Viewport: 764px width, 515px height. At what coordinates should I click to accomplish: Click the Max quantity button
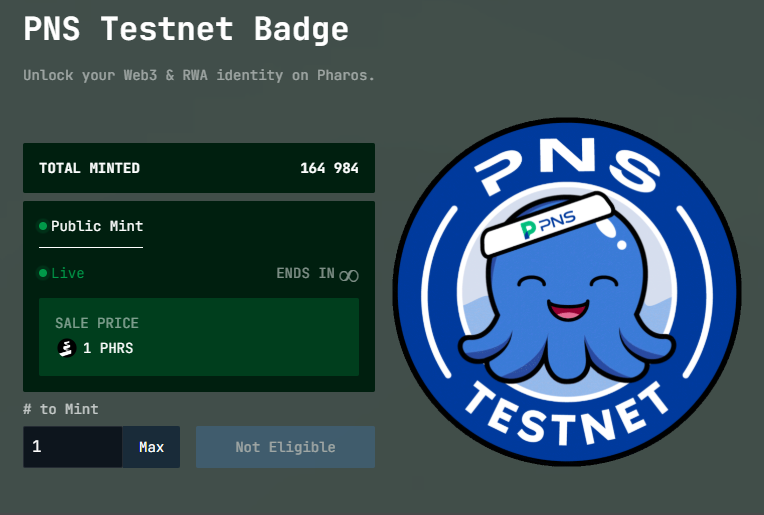(x=151, y=447)
